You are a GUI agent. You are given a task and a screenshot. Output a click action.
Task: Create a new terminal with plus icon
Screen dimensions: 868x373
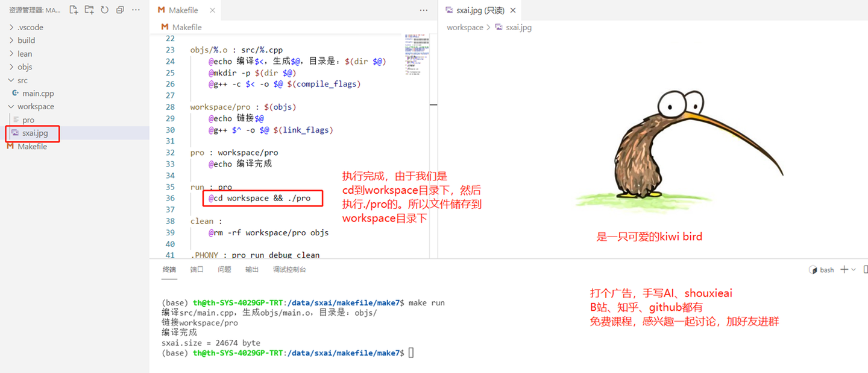[x=844, y=269]
